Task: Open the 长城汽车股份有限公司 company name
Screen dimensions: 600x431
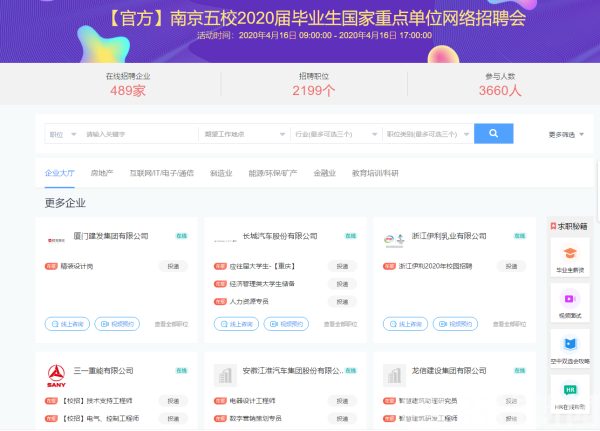Action: tap(280, 236)
